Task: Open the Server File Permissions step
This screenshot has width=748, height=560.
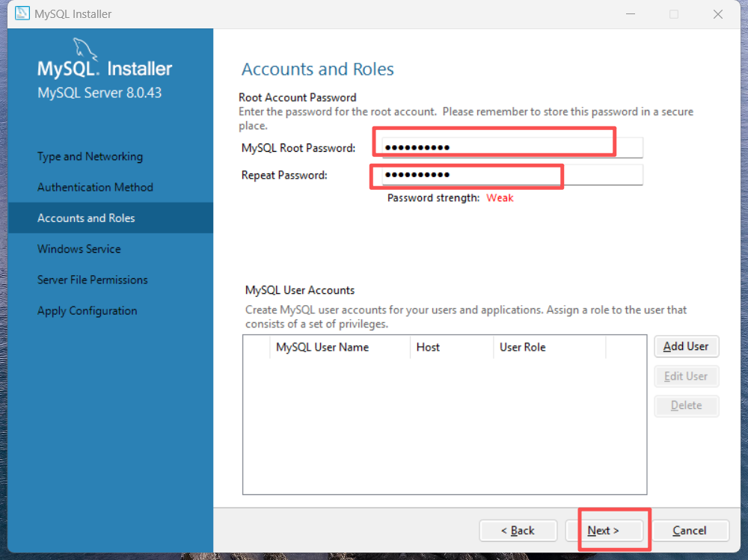Action: click(93, 280)
